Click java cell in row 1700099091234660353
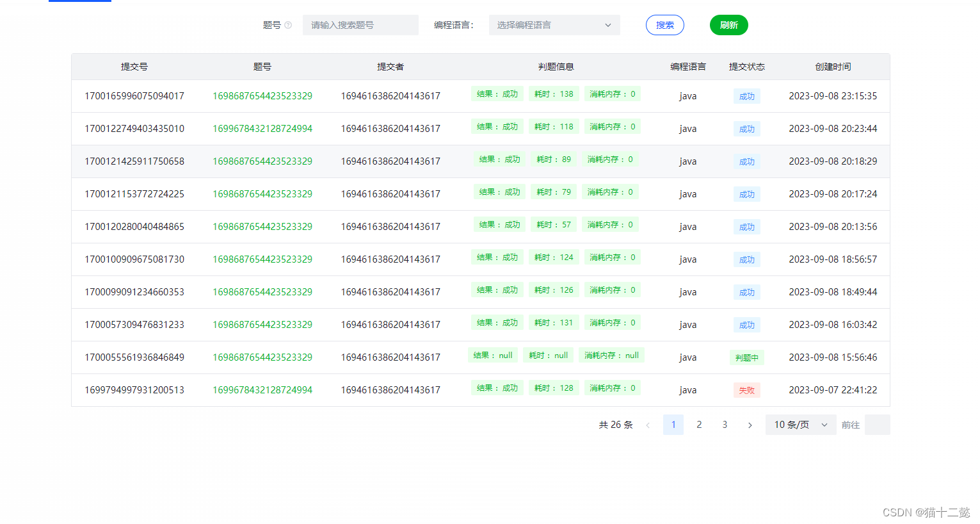Viewport: 980px width, 524px height. (688, 292)
